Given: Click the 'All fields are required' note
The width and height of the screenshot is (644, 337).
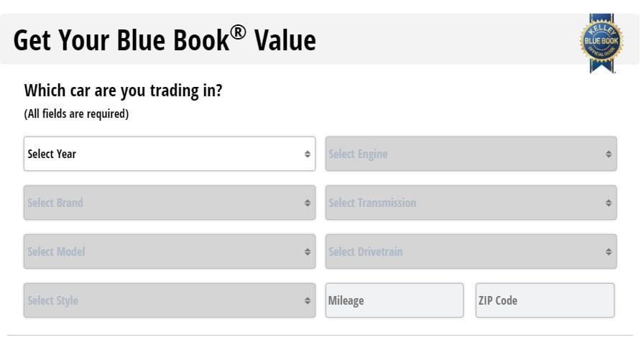Looking at the screenshot, I should [x=76, y=114].
